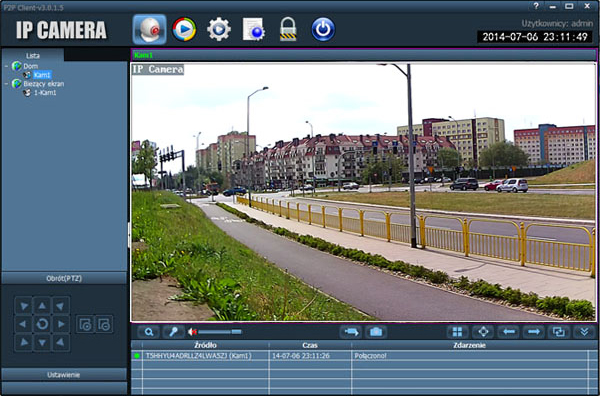Click the 14-07-06 23:11:26 time cell
The image size is (600, 396).
310,356
